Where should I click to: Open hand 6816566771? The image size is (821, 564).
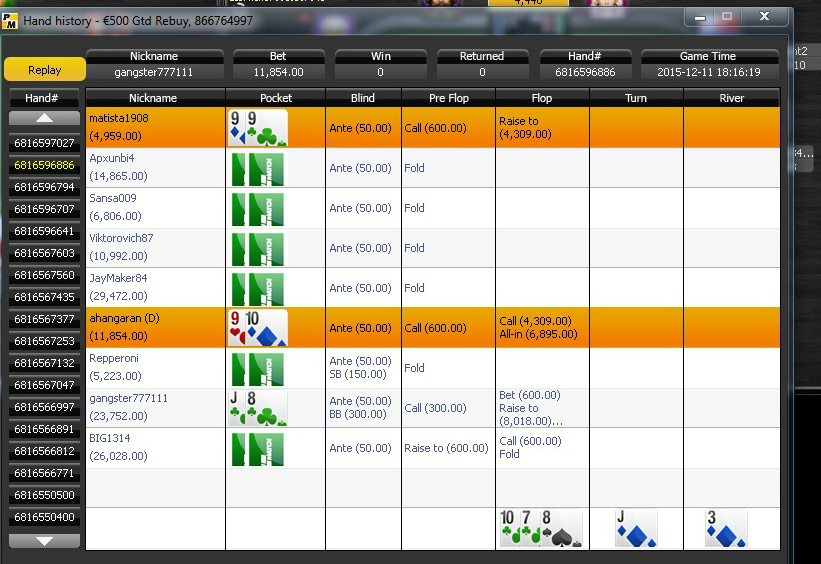click(45, 473)
